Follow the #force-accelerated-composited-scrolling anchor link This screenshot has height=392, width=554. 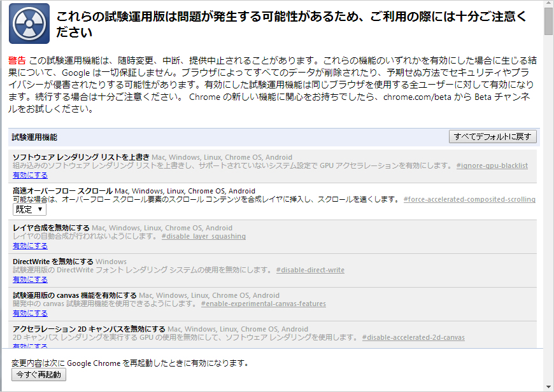[469, 200]
